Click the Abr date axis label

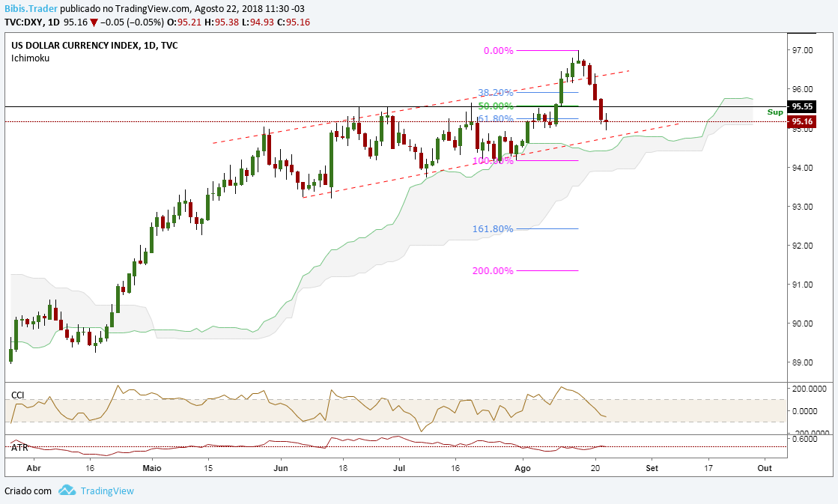pyautogui.click(x=34, y=468)
